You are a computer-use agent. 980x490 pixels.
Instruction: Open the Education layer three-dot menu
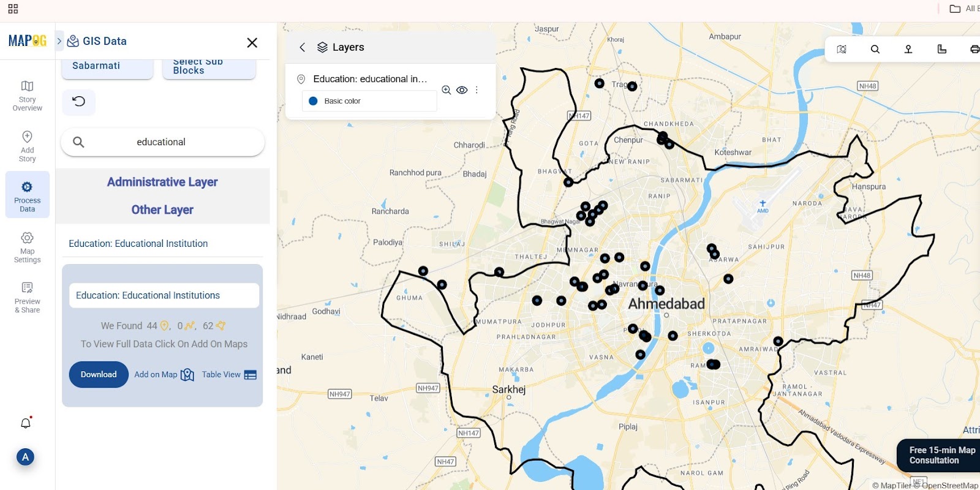(x=477, y=90)
